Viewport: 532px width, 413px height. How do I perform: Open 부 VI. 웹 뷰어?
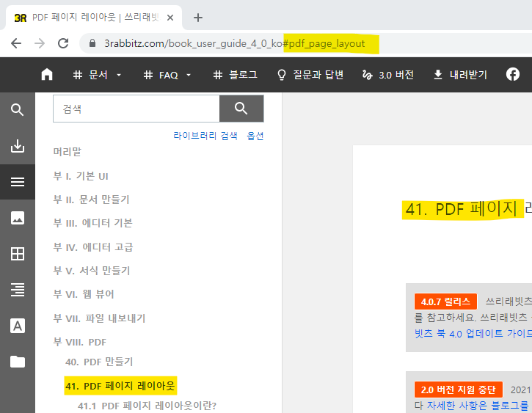[x=84, y=294]
